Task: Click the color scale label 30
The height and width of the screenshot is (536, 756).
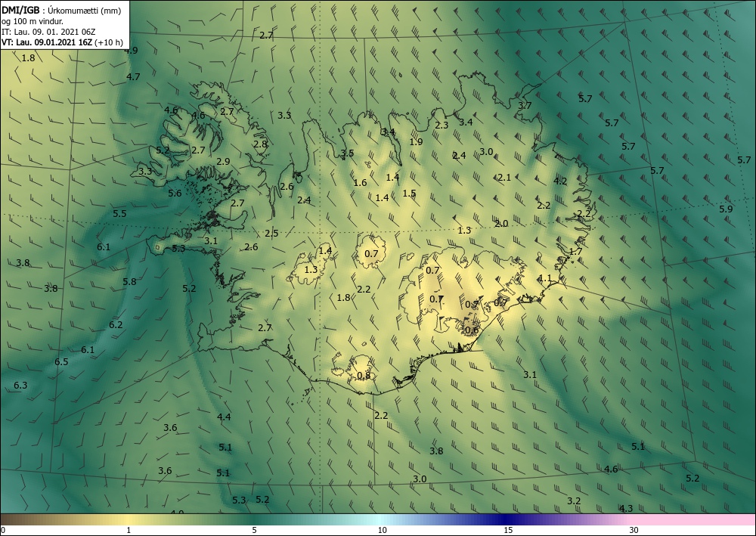Action: (634, 530)
